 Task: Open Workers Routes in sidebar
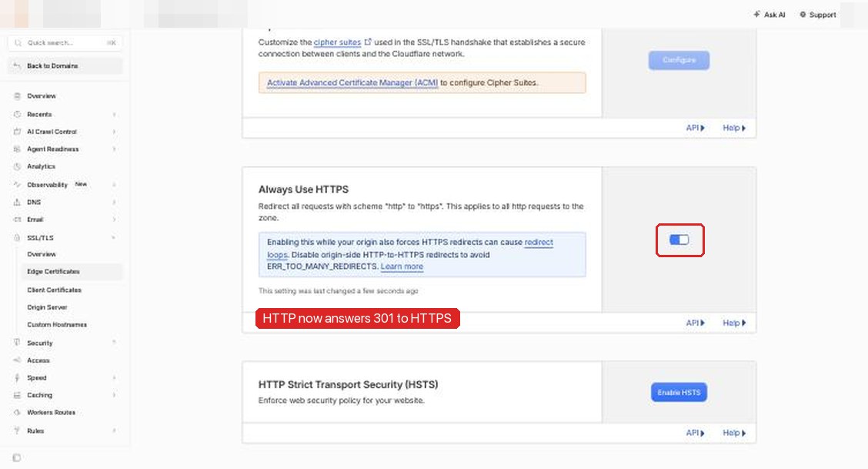pos(51,413)
